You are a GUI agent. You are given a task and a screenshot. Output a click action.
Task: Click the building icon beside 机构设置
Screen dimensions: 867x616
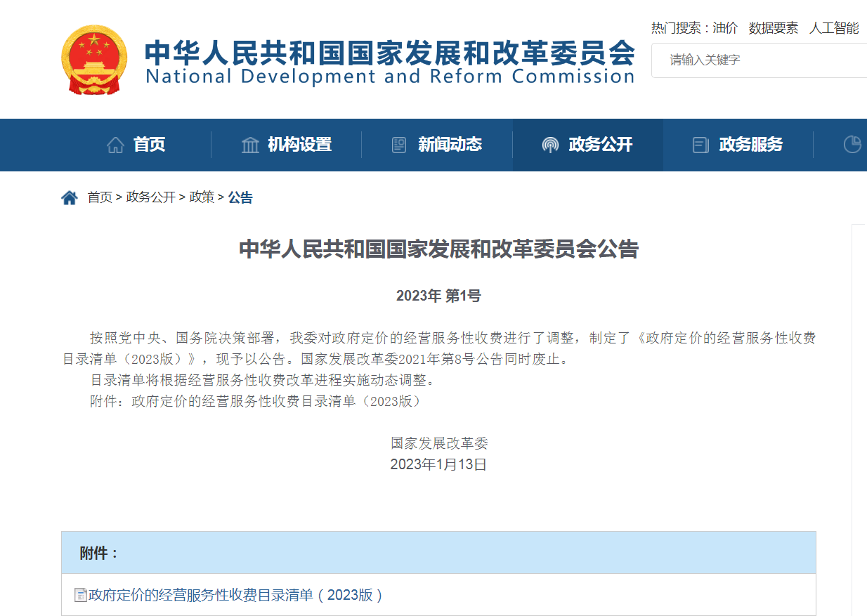[250, 145]
